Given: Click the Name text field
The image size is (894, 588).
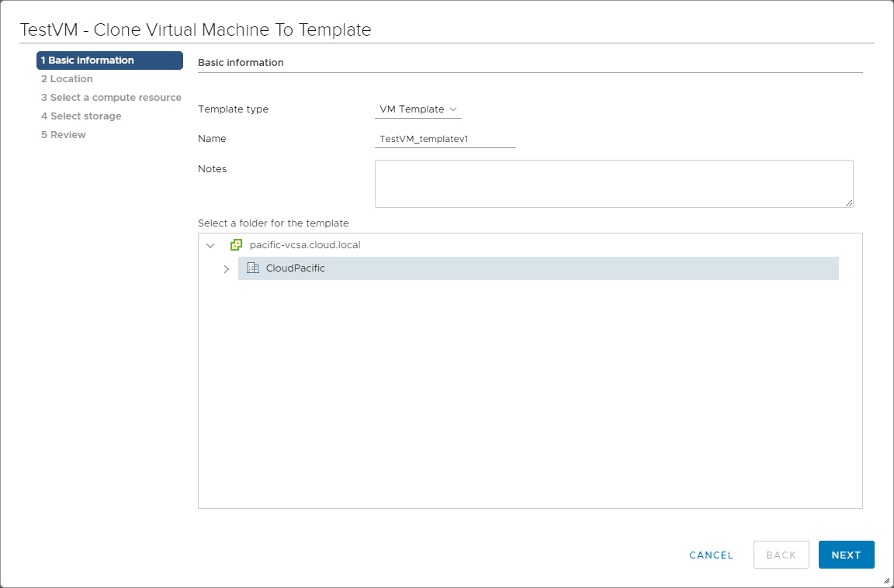Looking at the screenshot, I should click(x=445, y=139).
